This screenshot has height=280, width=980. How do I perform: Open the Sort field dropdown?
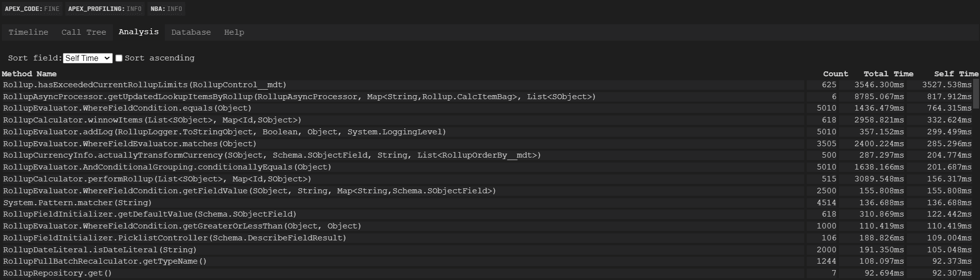click(88, 58)
